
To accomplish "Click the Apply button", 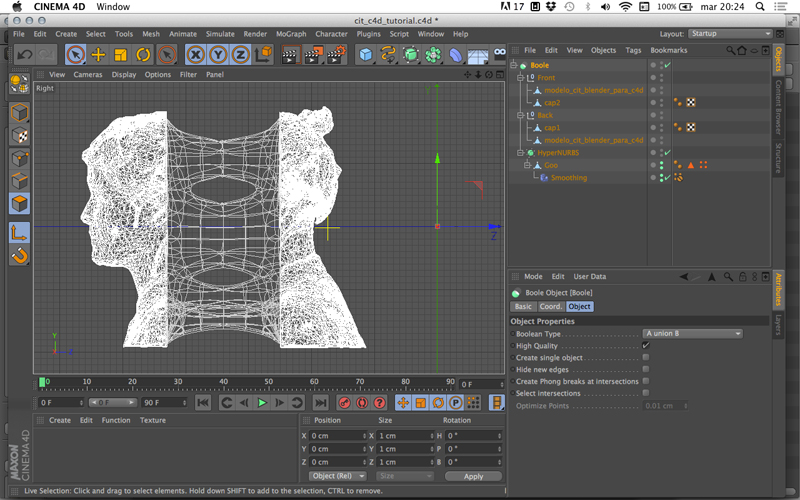I will click(473, 476).
